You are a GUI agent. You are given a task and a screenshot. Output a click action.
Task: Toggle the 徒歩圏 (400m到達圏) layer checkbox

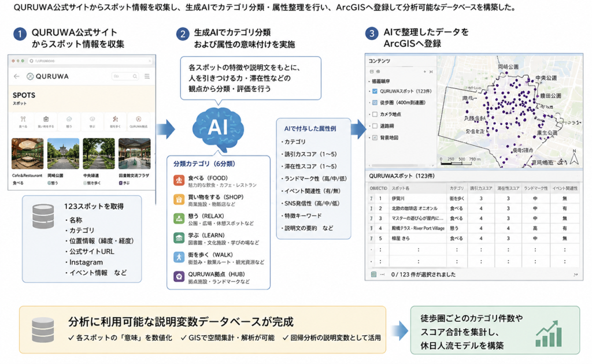(x=375, y=103)
